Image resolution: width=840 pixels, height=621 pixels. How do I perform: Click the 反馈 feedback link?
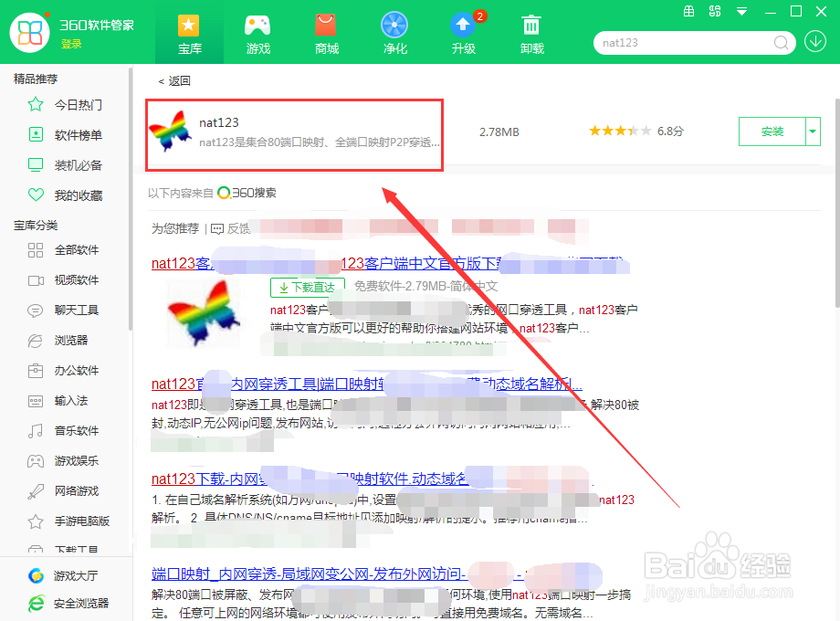231,229
